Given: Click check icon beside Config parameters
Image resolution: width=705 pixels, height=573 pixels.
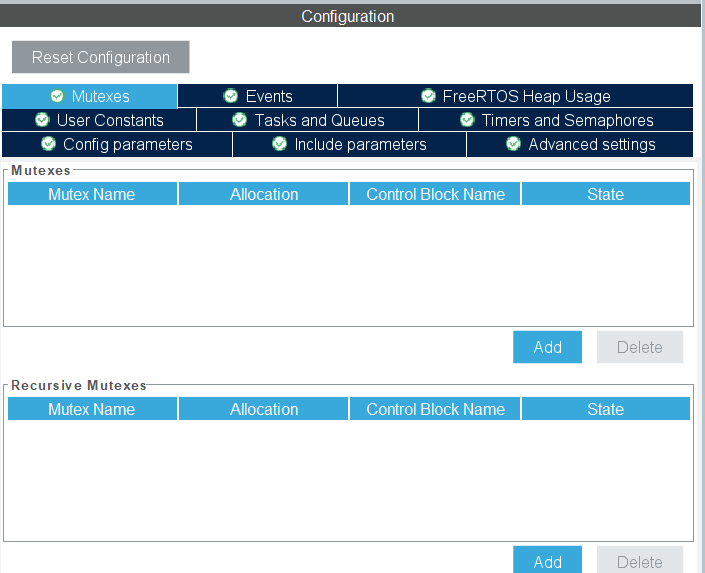Looking at the screenshot, I should 48,144.
